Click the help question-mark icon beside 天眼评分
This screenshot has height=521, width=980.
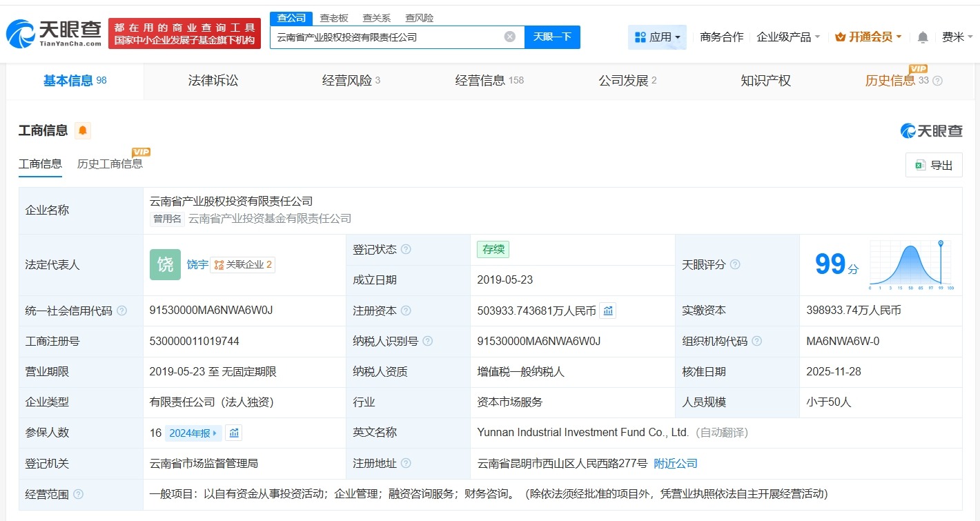pyautogui.click(x=734, y=264)
